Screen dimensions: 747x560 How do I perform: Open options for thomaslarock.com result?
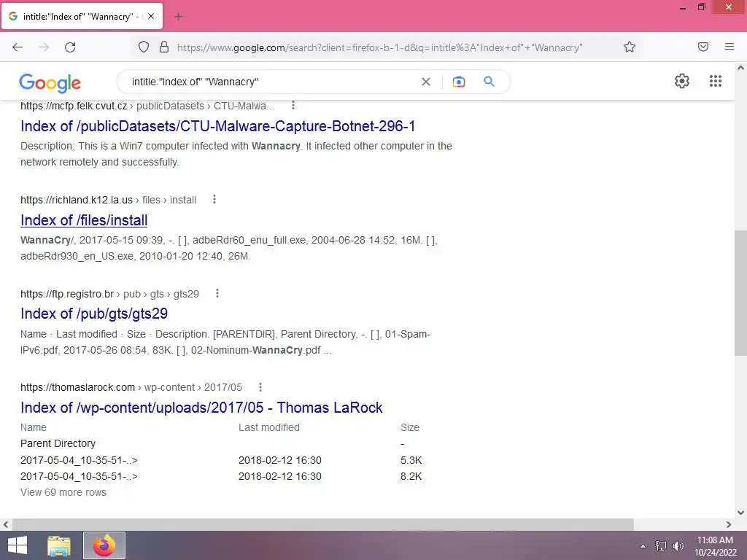click(x=260, y=387)
